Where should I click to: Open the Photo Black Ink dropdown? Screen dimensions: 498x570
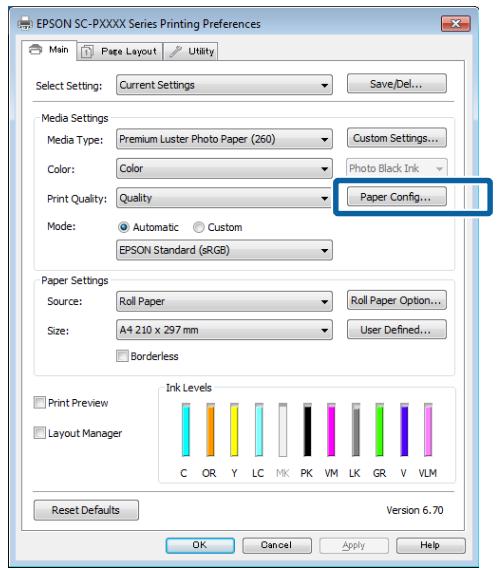[x=397, y=168]
